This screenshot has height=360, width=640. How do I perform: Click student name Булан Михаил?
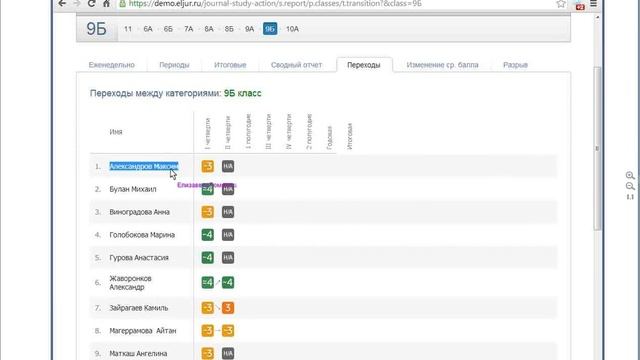pos(133,189)
